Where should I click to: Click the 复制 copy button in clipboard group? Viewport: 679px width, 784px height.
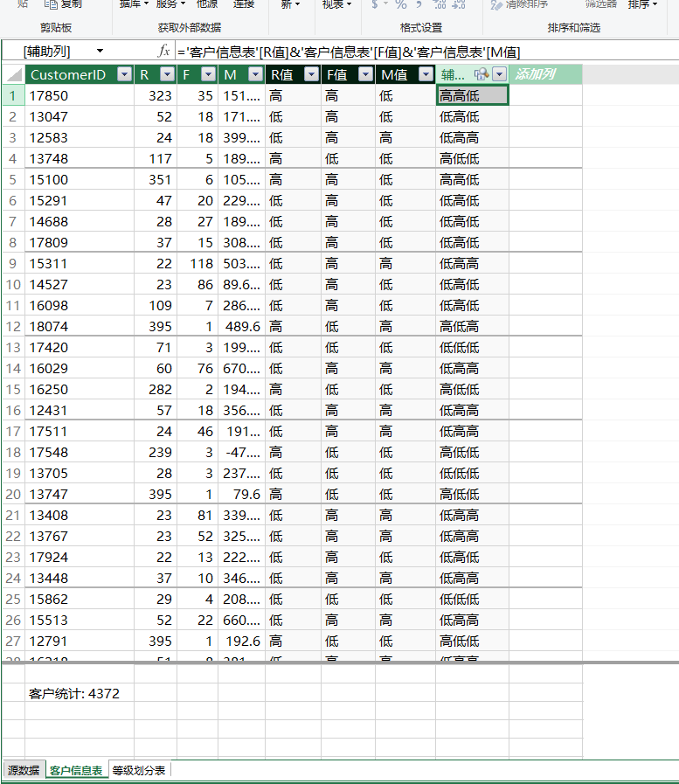click(x=63, y=4)
